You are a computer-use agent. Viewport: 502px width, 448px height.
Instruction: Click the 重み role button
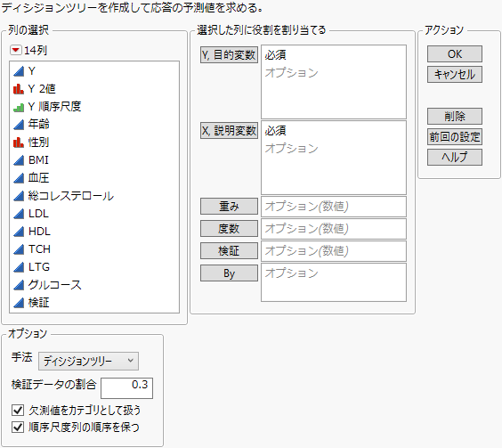(x=230, y=206)
